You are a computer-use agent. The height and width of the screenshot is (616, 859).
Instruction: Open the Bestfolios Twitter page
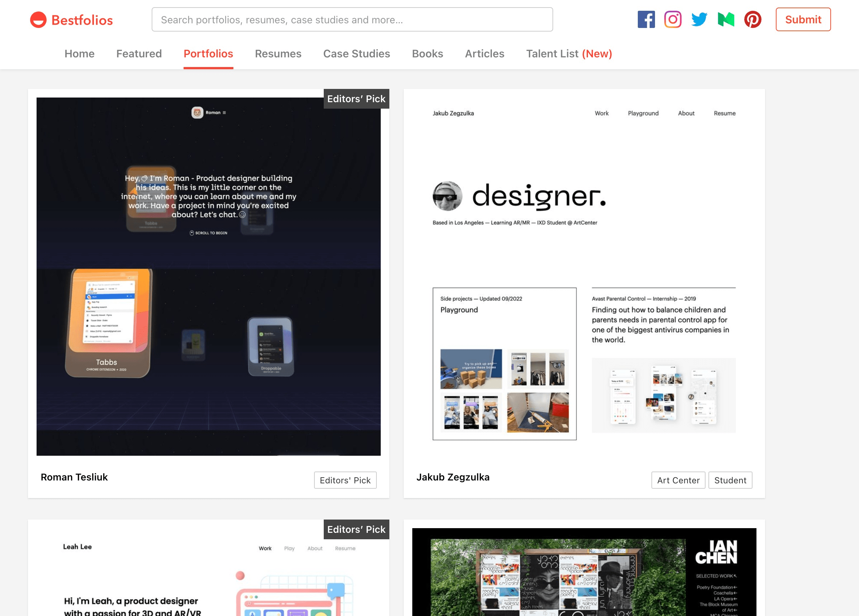(x=699, y=19)
